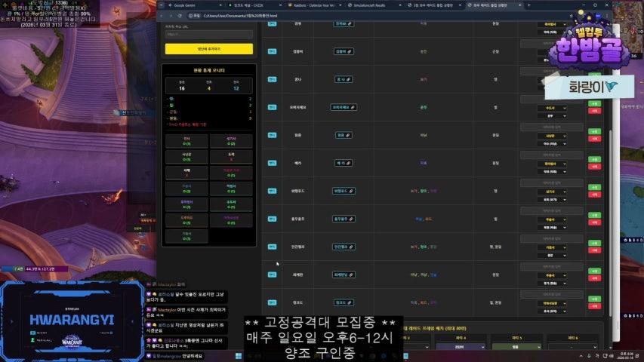Viewport: 644px width, 362px height.
Task: Open the 파티 5 member dropdown
Action: 516,347
